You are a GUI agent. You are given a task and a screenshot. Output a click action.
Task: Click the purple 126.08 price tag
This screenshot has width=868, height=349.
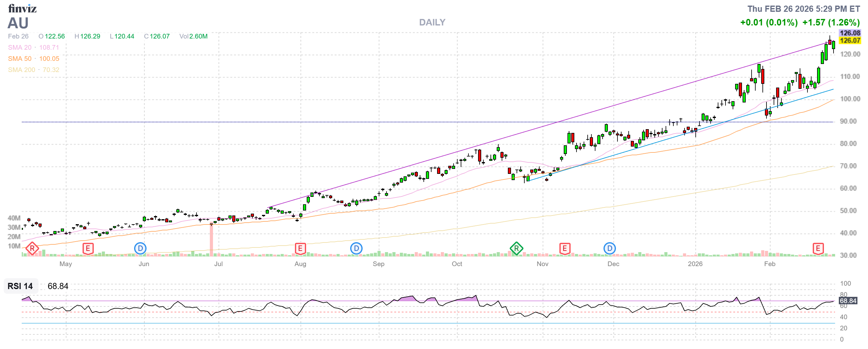click(x=849, y=33)
